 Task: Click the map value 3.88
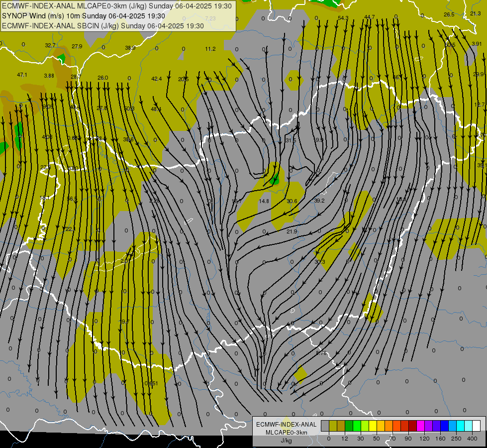[x=49, y=76]
